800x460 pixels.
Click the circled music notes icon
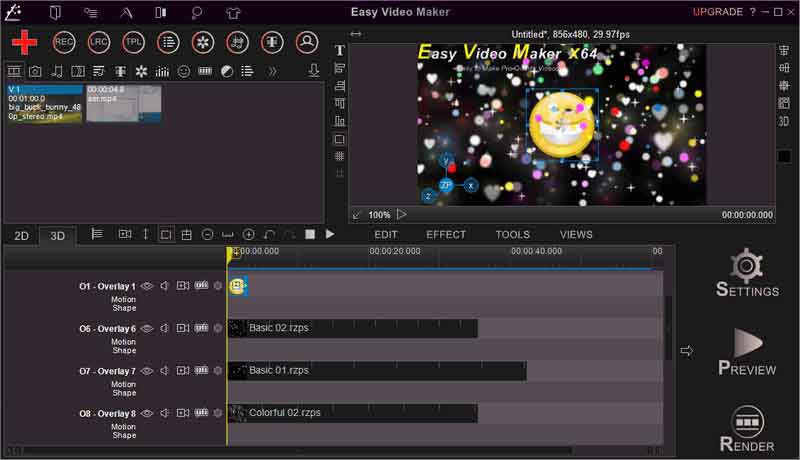(237, 42)
